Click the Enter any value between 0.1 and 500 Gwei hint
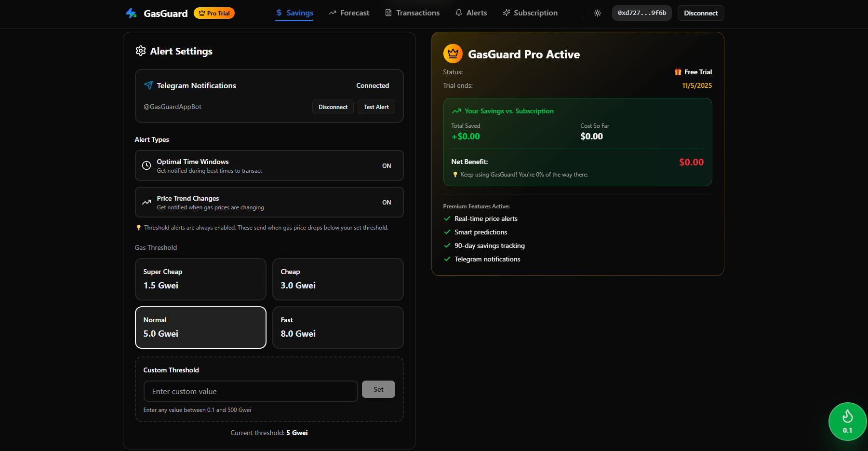Screen dimensions: 868x451 click(197, 410)
